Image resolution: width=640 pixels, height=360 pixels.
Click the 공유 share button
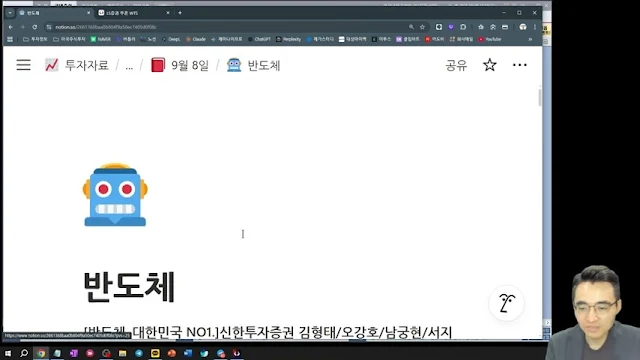point(456,65)
